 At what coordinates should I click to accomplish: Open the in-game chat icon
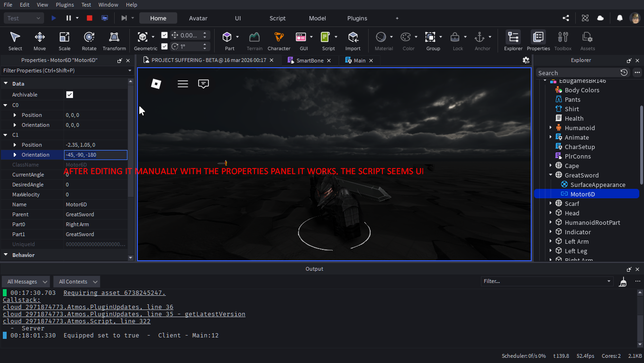203,84
